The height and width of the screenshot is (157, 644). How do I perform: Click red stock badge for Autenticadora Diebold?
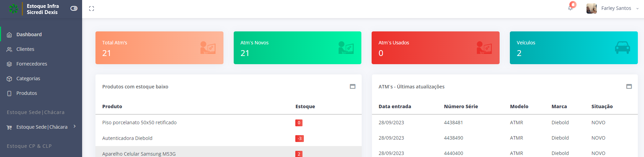click(299, 139)
